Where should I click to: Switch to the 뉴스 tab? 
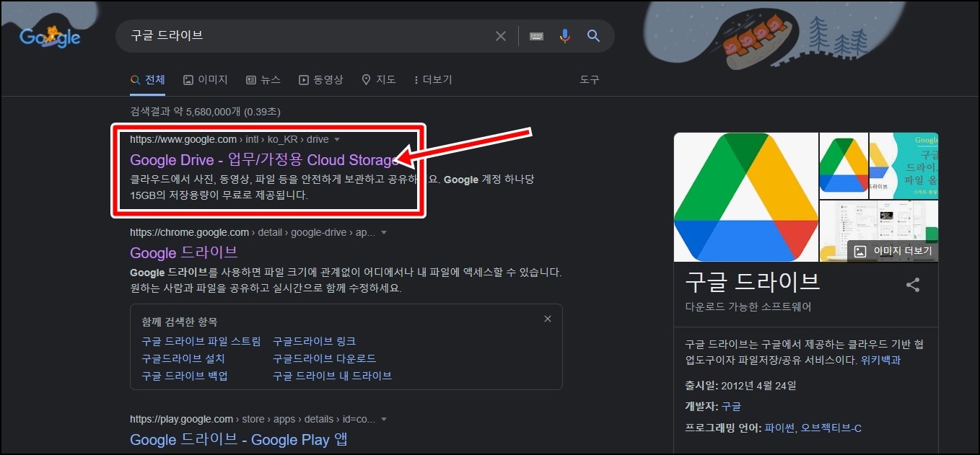[263, 80]
